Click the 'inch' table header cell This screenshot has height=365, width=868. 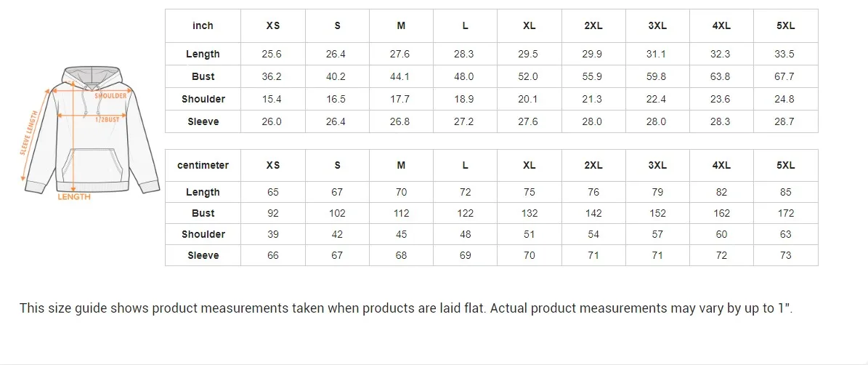[203, 25]
